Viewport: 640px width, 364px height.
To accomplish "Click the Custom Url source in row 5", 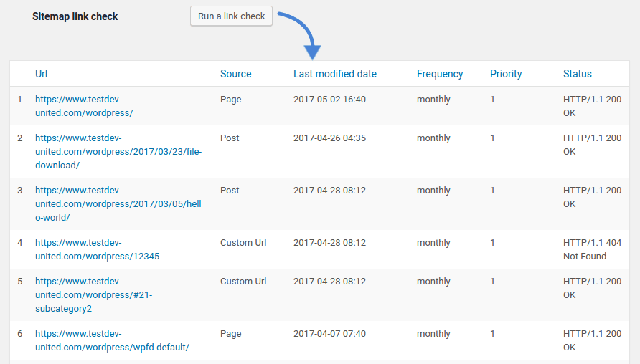I will coord(243,282).
